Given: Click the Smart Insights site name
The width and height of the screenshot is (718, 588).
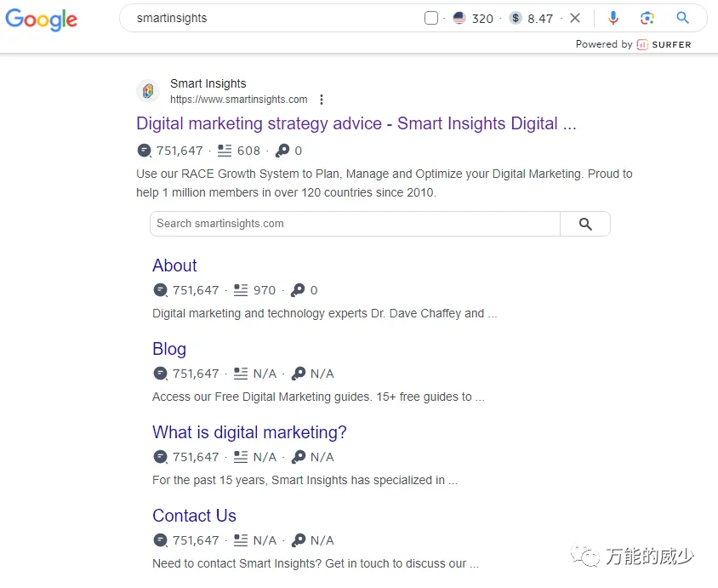Looking at the screenshot, I should (208, 83).
